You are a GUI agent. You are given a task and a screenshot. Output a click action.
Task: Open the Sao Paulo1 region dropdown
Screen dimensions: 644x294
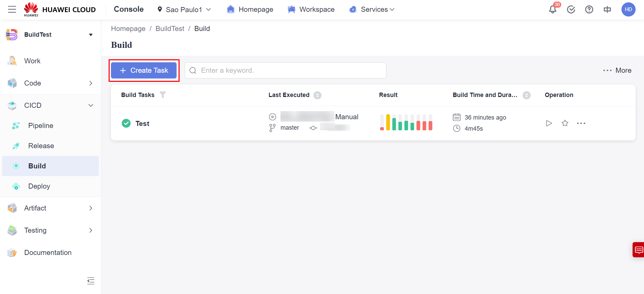(184, 9)
